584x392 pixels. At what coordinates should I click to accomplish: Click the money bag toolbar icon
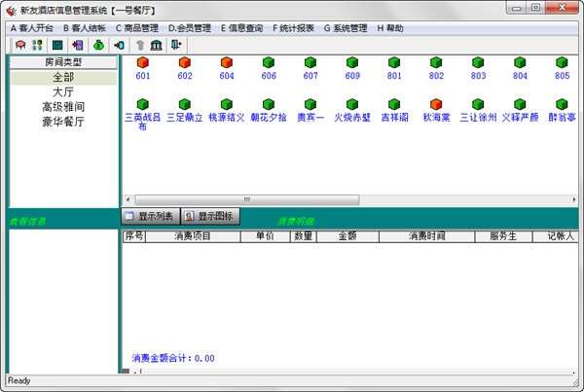tap(98, 44)
